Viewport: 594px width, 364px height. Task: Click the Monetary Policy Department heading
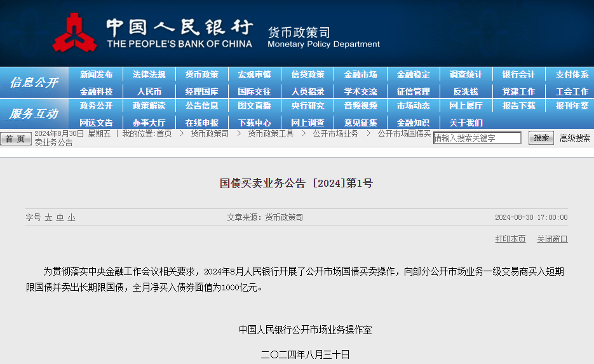(x=323, y=44)
